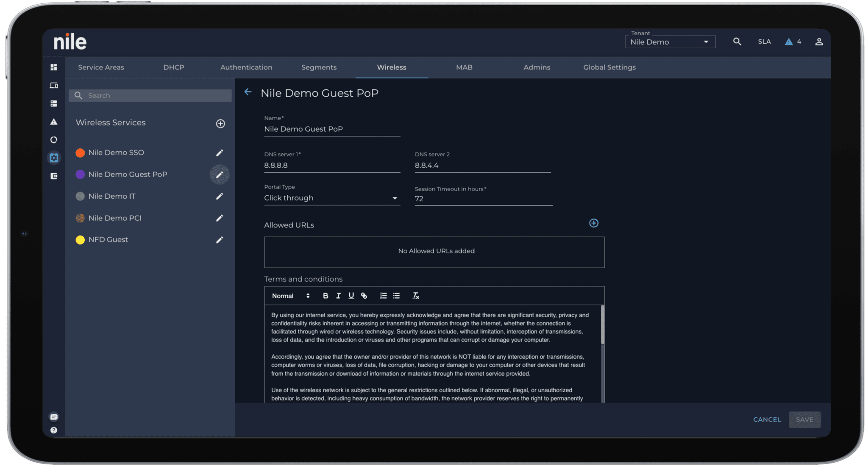Image resolution: width=868 pixels, height=466 pixels.
Task: Open the chat message icon at sidebar bottom
Action: 54,417
